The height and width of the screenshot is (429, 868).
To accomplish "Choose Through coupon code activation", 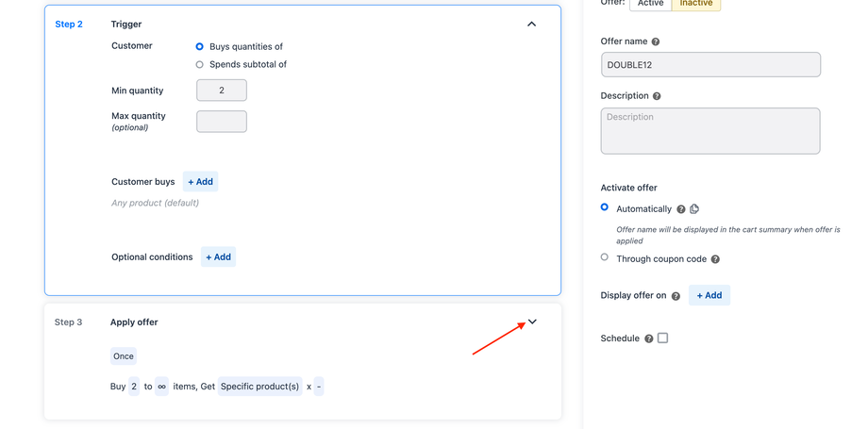I will pos(605,257).
